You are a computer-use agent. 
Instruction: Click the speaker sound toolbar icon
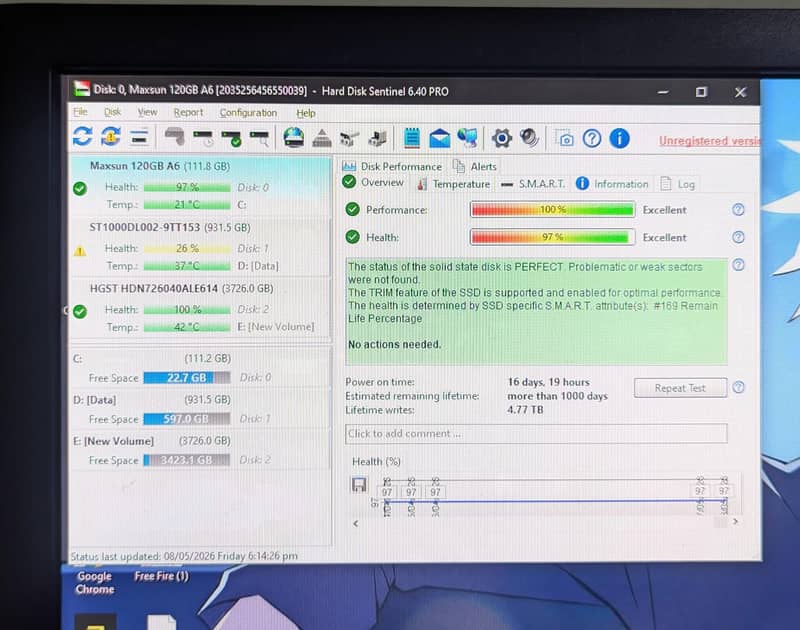click(x=529, y=138)
